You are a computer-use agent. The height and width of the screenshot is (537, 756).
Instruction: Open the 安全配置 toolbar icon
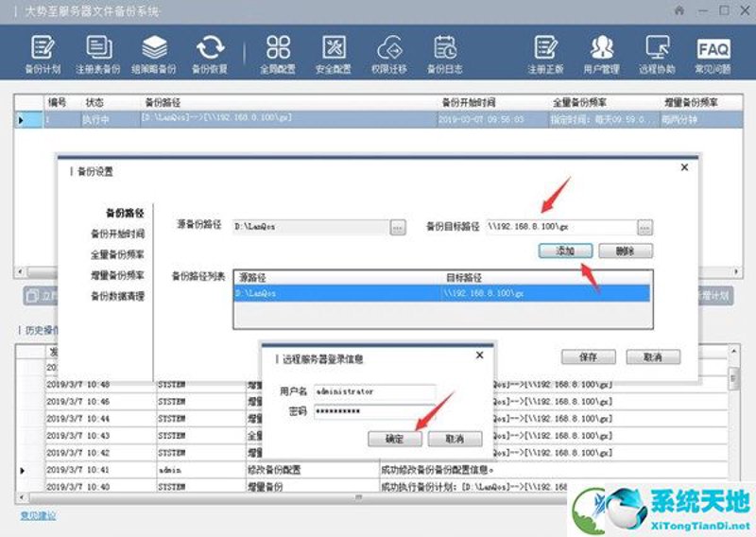334,55
